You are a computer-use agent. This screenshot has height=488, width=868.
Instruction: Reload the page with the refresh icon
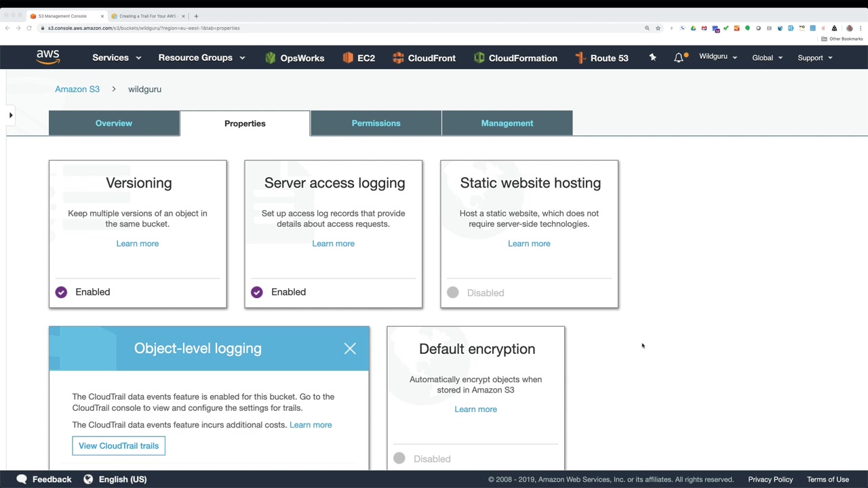coord(28,28)
